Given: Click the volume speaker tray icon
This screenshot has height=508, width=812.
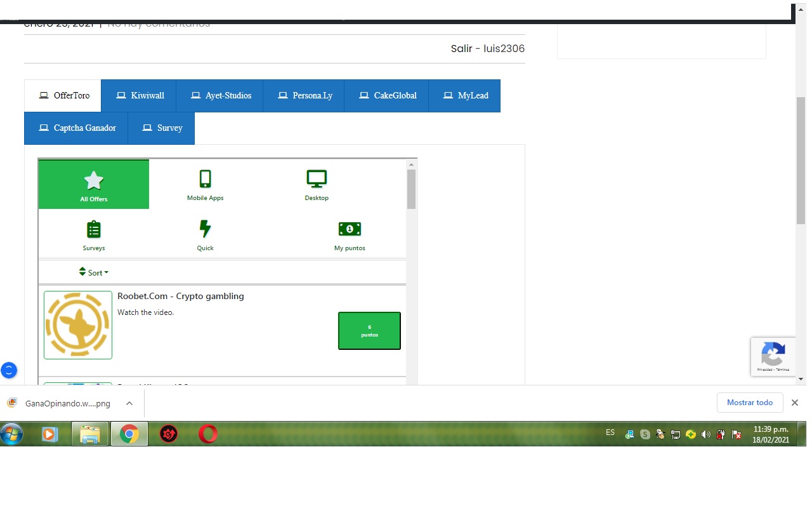Looking at the screenshot, I should coord(706,435).
